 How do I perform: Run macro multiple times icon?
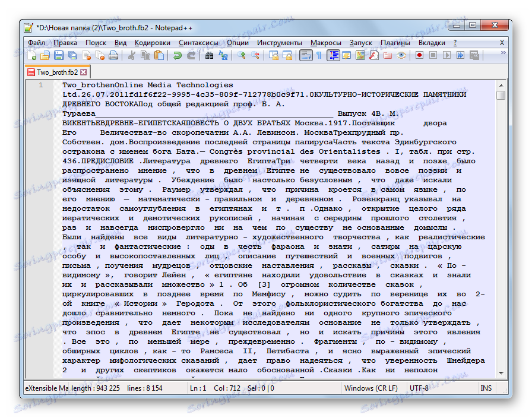click(460, 55)
